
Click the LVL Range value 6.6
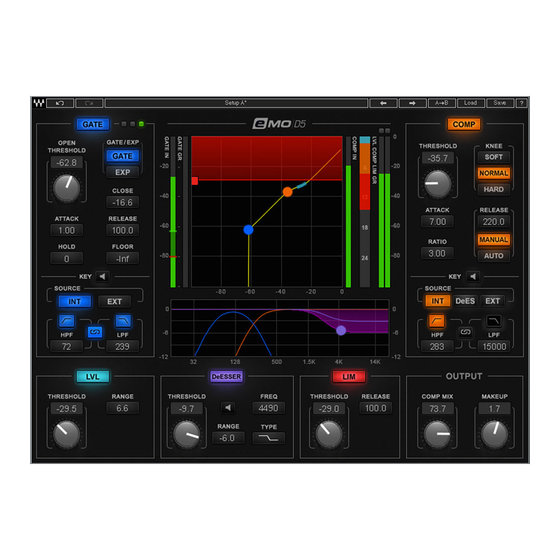(x=122, y=408)
